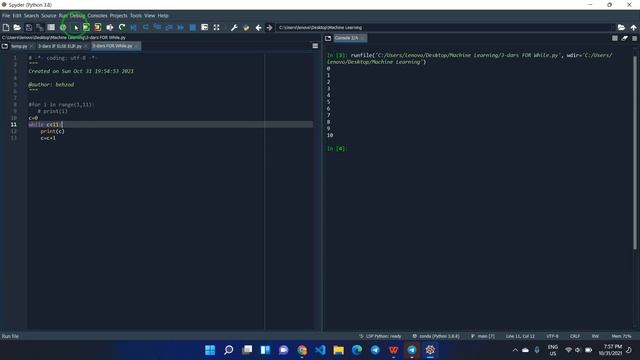Run cell and advance toolbar icon
Viewport: 640px width, 360px height.
pyautogui.click(x=98, y=27)
